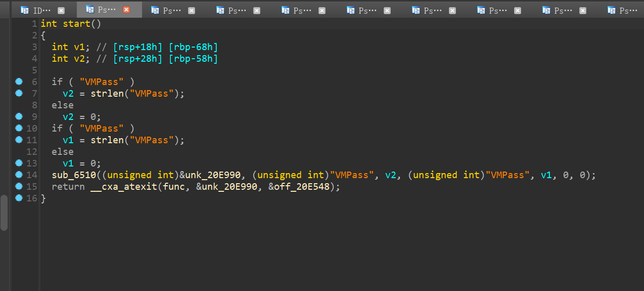This screenshot has width=644, height=291.
Task: Click the start function name on line 1
Action: (x=74, y=24)
